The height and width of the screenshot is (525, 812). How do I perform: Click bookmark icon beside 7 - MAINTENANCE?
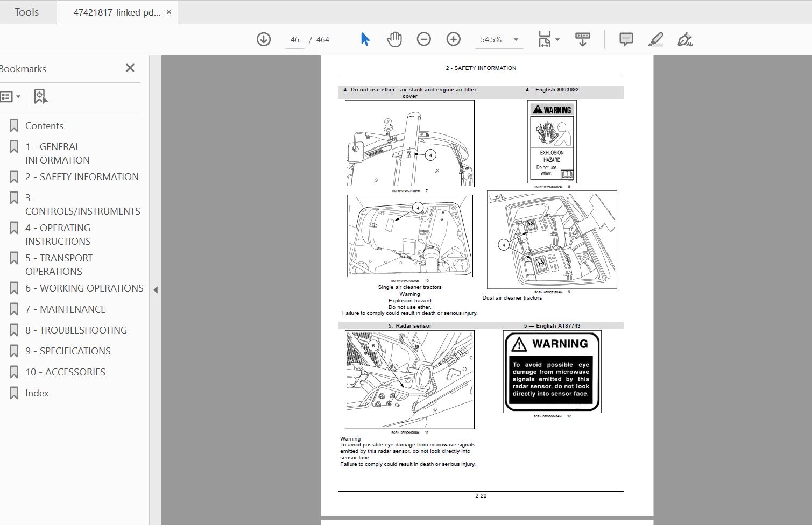coord(14,309)
